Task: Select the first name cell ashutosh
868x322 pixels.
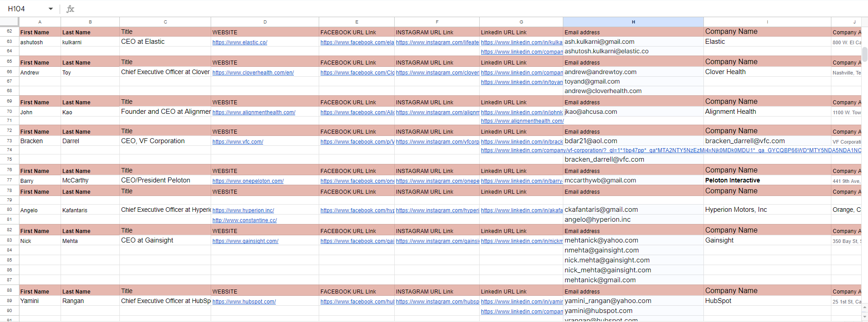Action: 40,42
